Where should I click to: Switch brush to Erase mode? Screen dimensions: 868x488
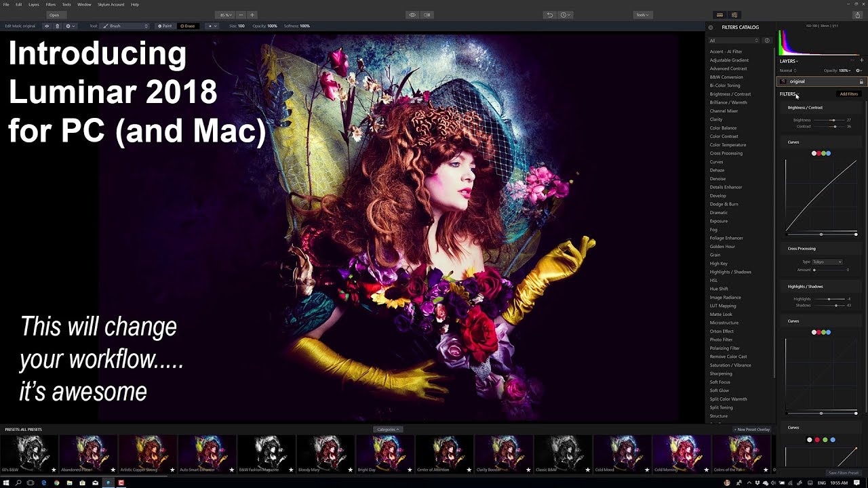(x=188, y=26)
